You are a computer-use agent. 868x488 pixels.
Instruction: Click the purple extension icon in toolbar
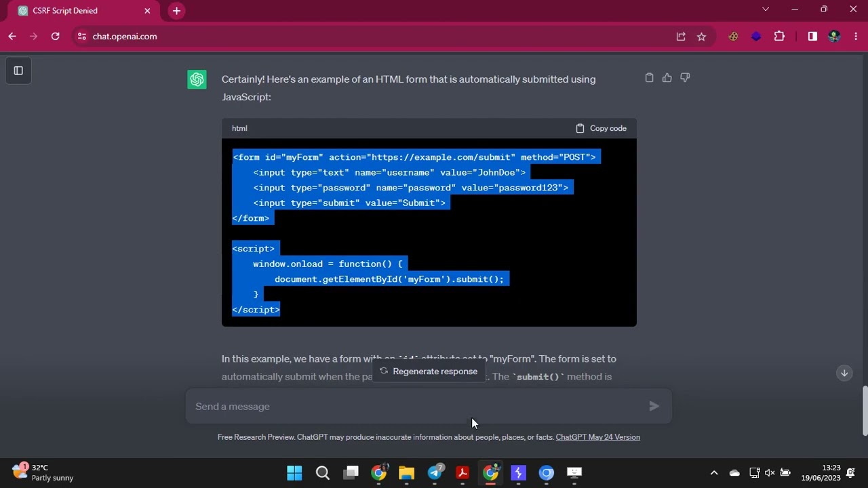click(x=756, y=37)
